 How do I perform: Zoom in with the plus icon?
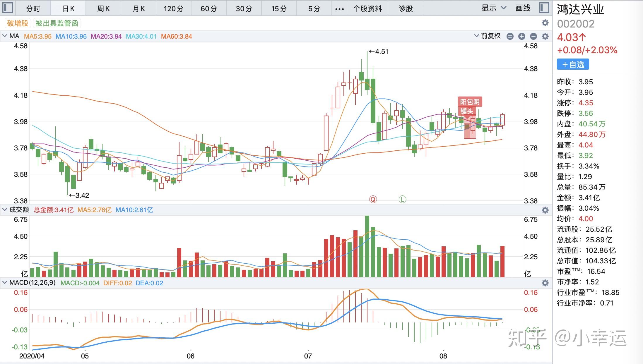point(521,36)
